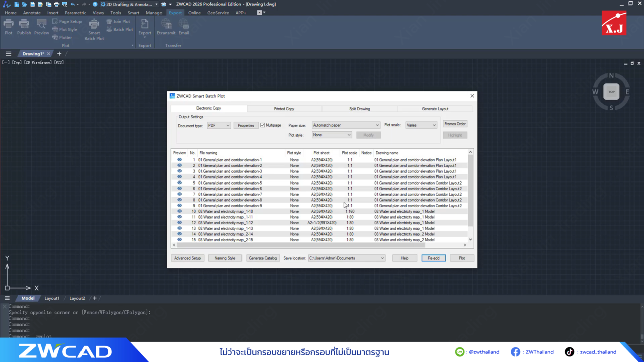Toggle the Multipage checkbox

(x=263, y=125)
